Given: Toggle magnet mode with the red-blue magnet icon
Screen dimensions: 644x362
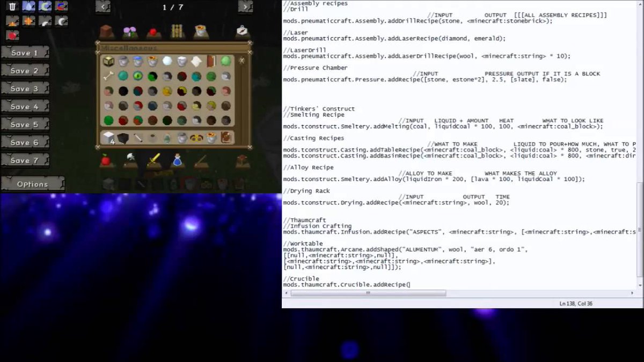Looking at the screenshot, I should pos(60,6).
